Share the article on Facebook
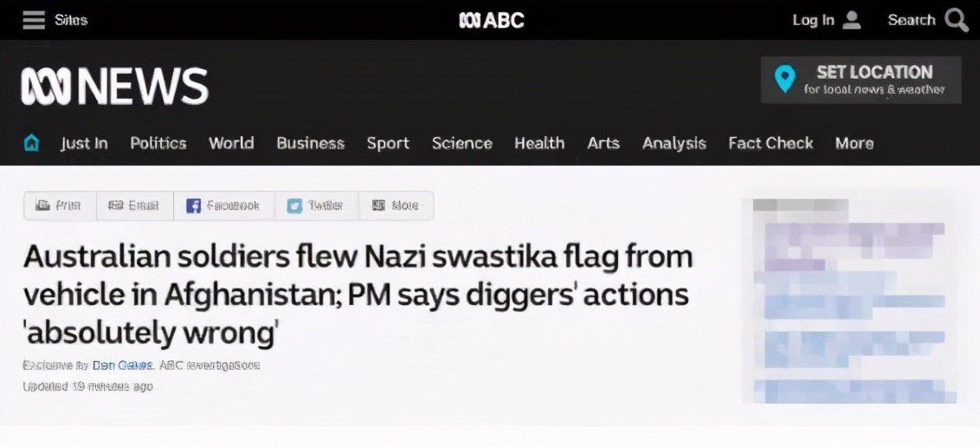 point(223,205)
